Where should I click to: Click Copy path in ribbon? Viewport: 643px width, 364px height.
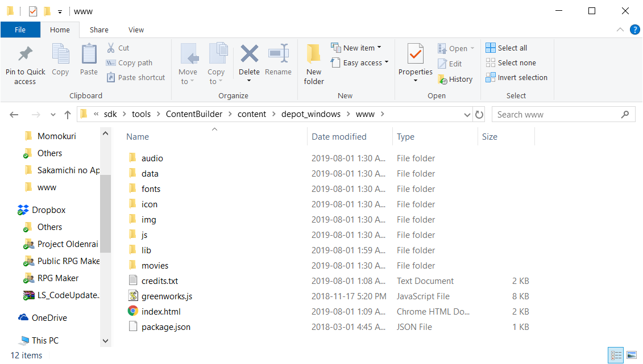(129, 62)
